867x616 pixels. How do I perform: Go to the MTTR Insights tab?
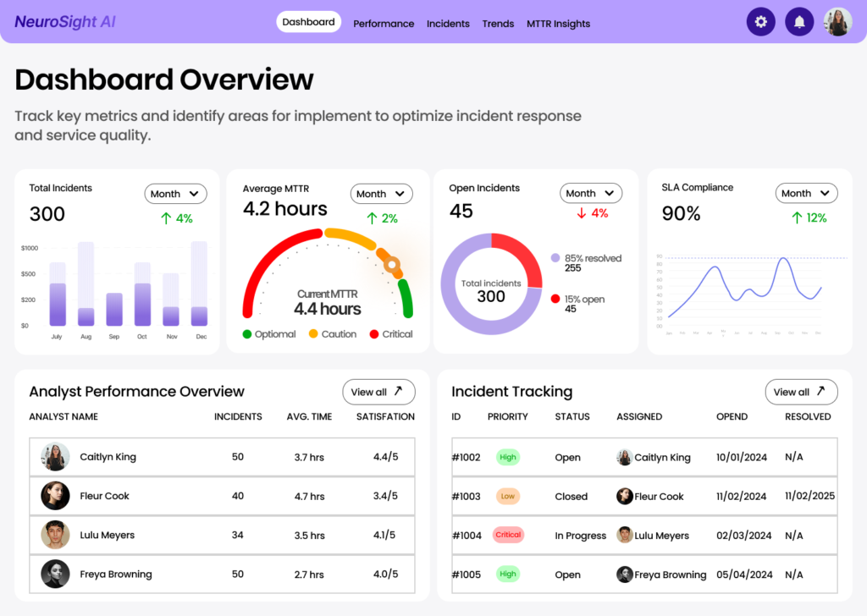[558, 24]
